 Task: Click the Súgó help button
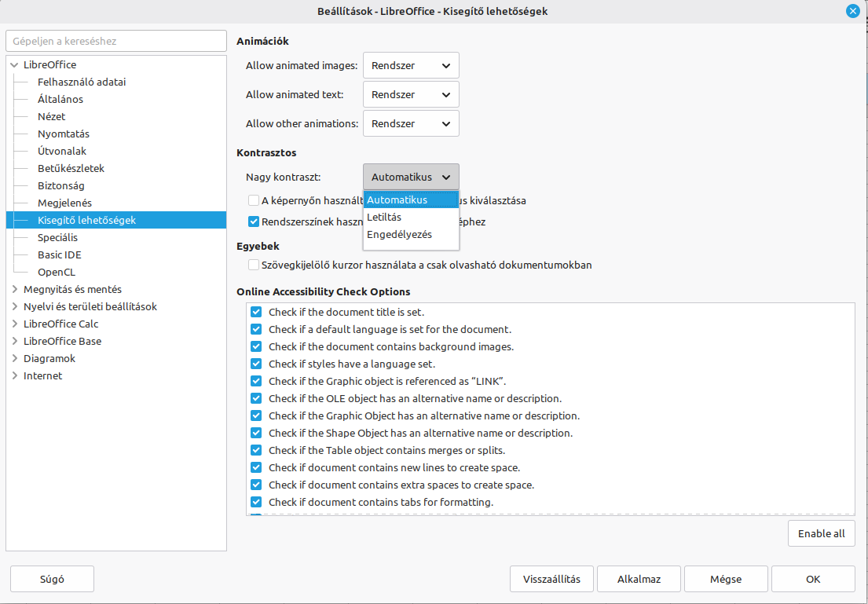pyautogui.click(x=52, y=580)
